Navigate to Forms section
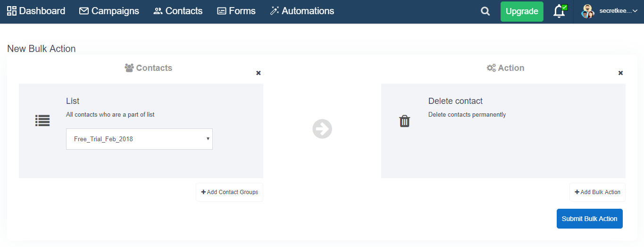 pyautogui.click(x=236, y=11)
